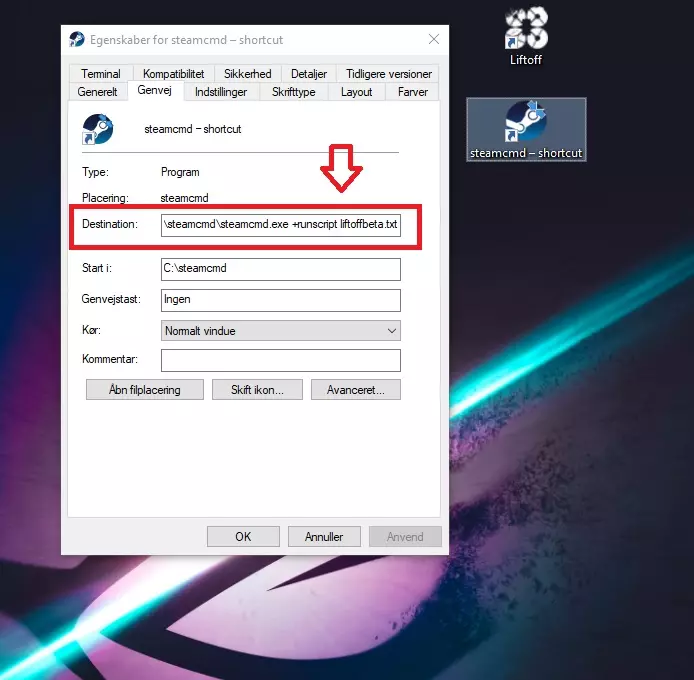This screenshot has width=694, height=680.
Task: Close the Egenskaber properties dialog
Action: click(434, 39)
